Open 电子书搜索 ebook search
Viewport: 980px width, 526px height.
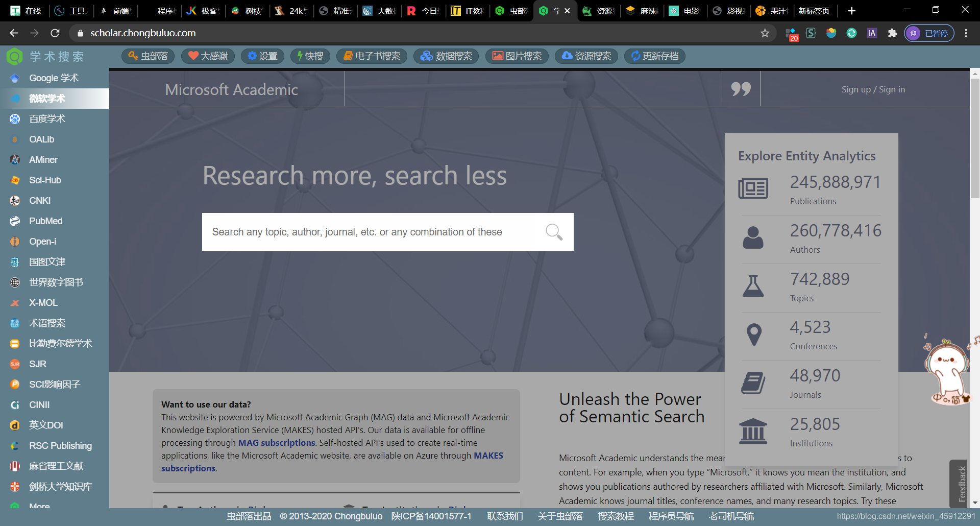(372, 56)
